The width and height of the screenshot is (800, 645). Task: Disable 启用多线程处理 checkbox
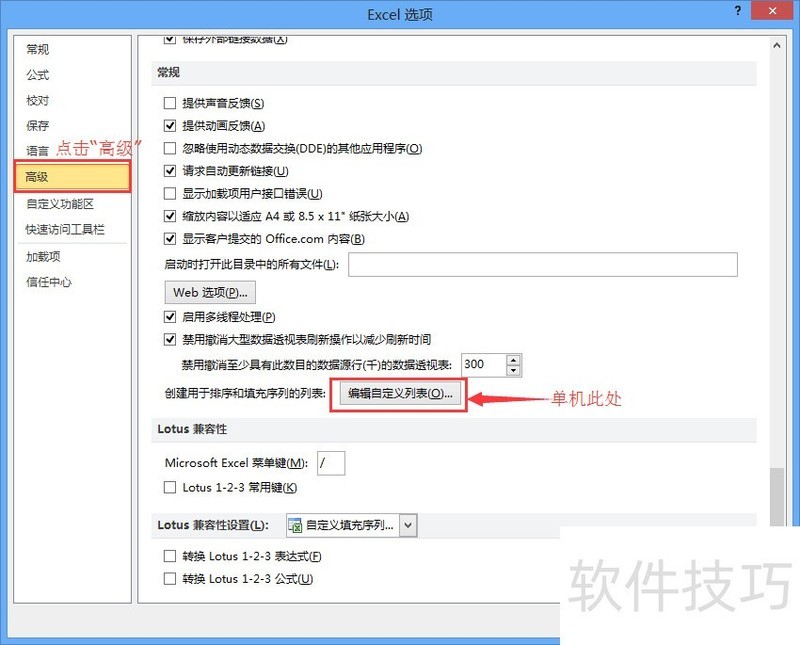tap(170, 317)
